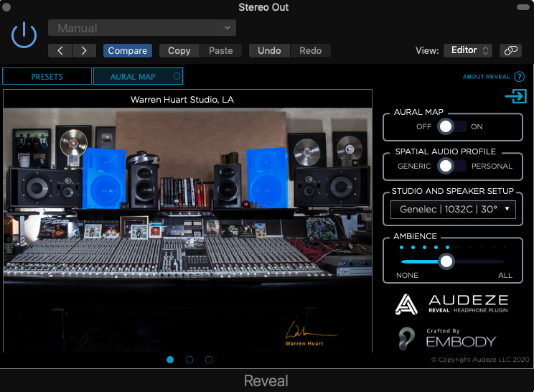Select the third studio image page dot
The height and width of the screenshot is (392, 534).
click(x=209, y=360)
